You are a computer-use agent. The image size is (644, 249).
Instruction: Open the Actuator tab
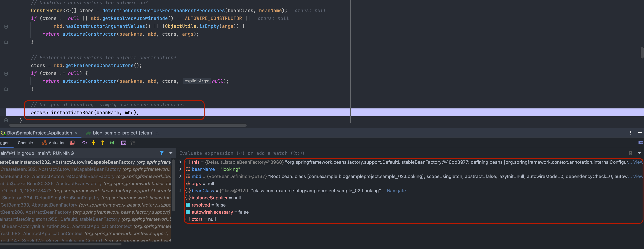pos(53,143)
